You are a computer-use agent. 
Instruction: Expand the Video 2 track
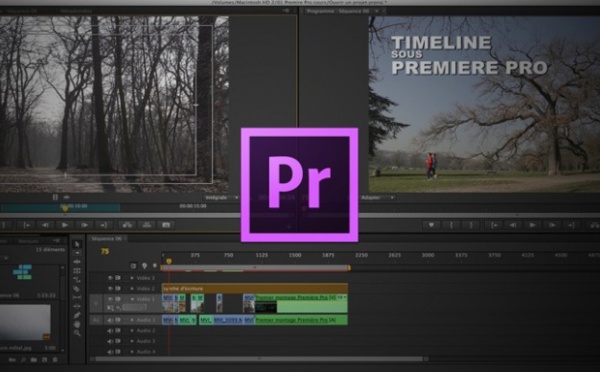[x=132, y=289]
